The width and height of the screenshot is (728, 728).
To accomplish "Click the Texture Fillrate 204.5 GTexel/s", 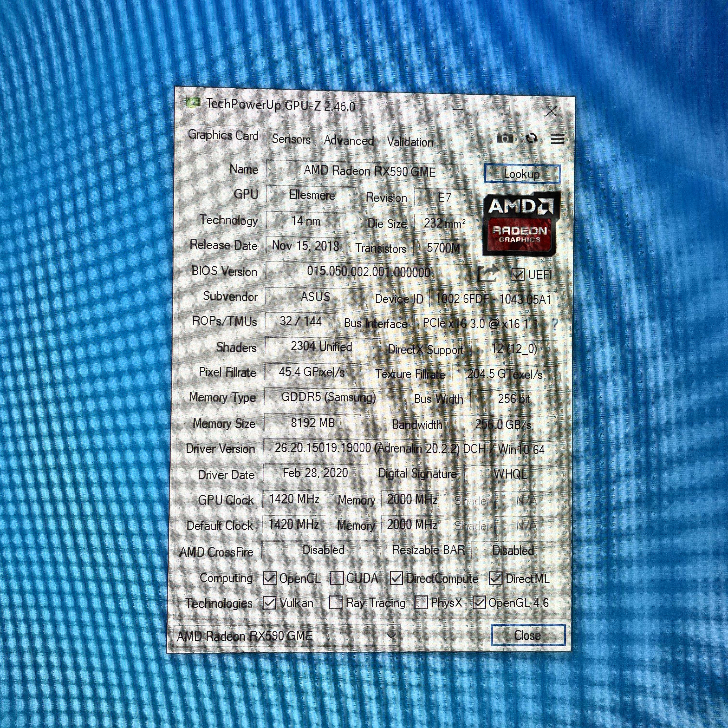I will tap(505, 374).
